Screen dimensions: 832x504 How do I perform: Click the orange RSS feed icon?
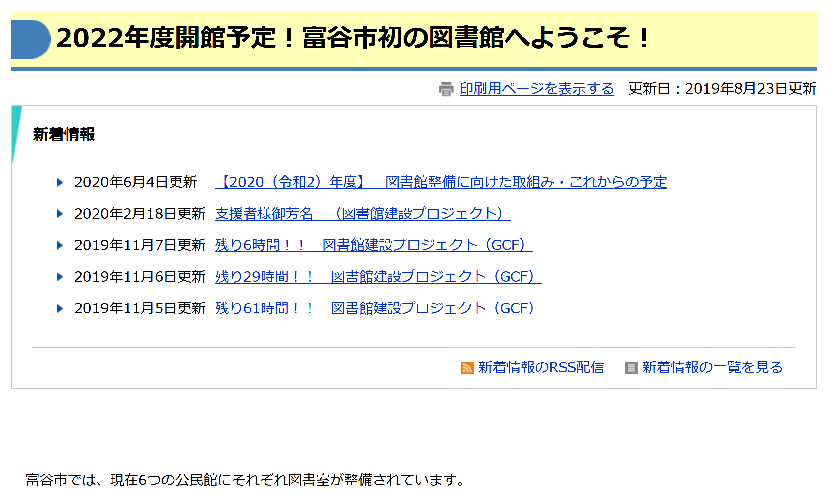pos(468,368)
